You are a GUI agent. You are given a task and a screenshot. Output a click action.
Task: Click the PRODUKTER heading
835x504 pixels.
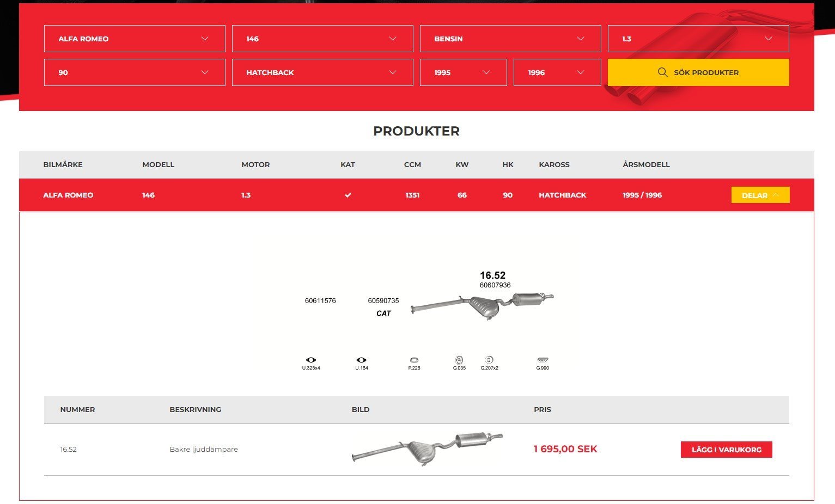416,131
